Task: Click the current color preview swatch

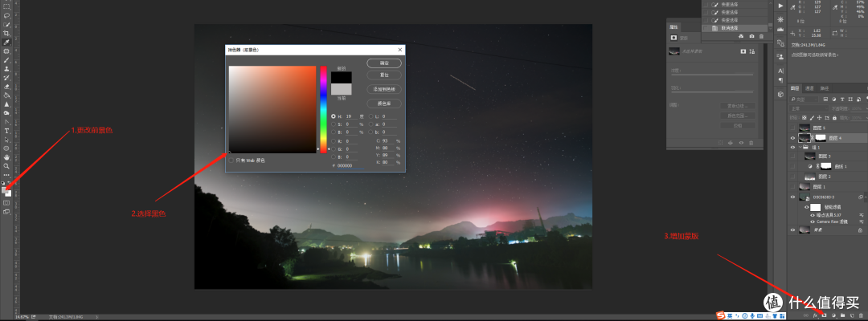Action: coord(341,89)
